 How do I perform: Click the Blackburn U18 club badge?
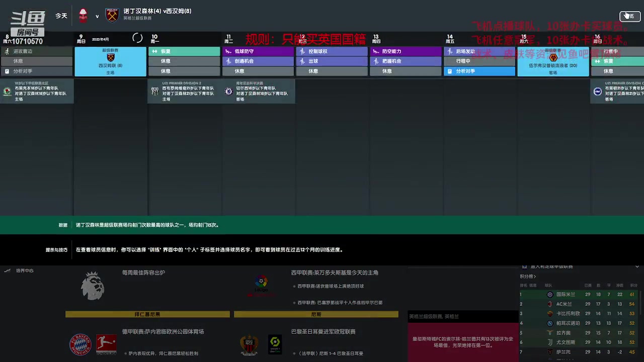(7, 92)
